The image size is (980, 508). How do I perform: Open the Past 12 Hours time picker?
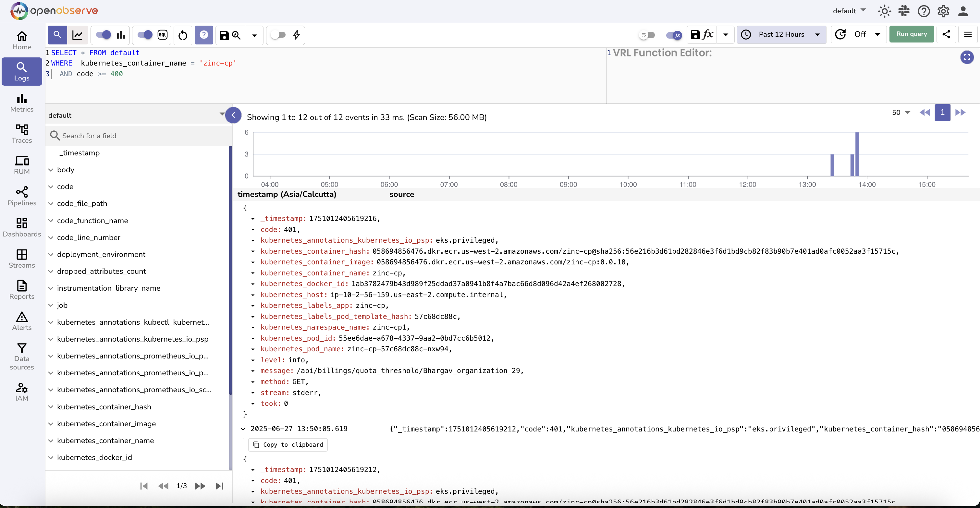(x=781, y=34)
